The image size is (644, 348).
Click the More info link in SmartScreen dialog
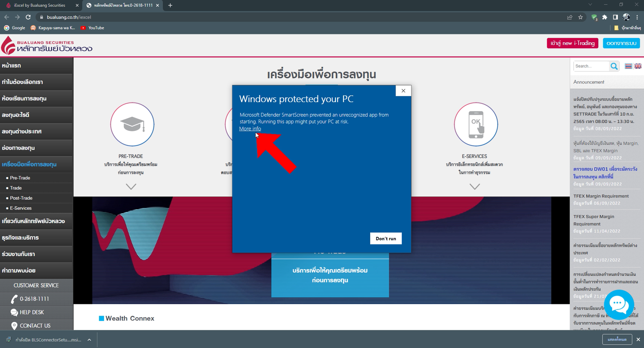[x=250, y=129]
